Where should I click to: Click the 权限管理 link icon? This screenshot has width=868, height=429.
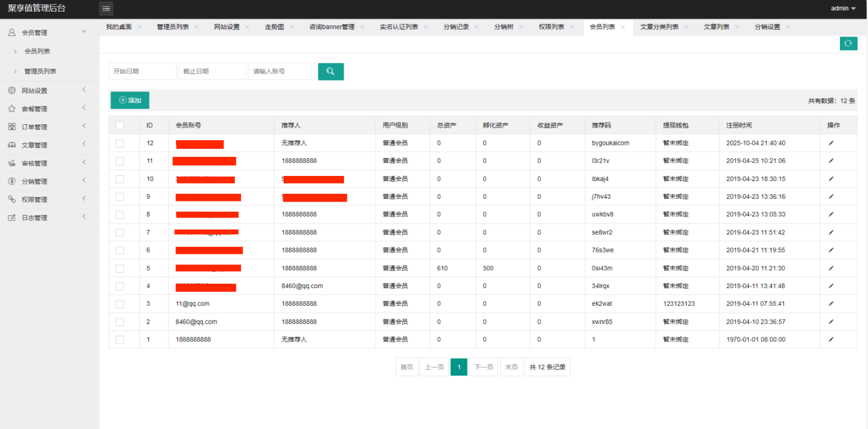(x=11, y=199)
